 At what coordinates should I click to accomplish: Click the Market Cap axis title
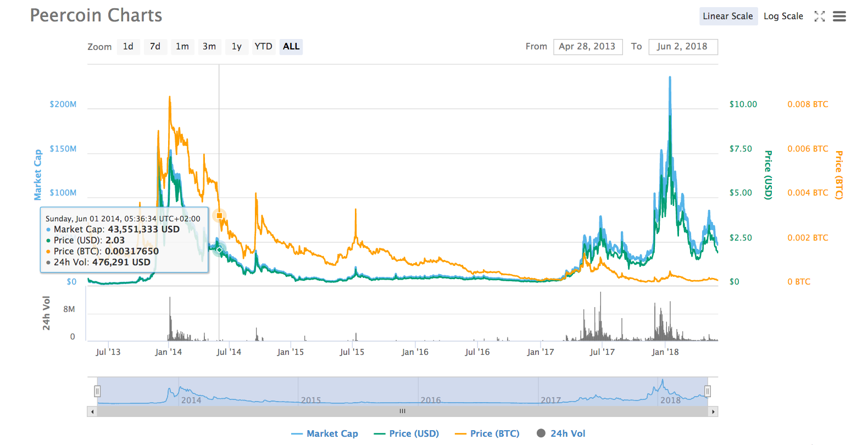point(38,175)
